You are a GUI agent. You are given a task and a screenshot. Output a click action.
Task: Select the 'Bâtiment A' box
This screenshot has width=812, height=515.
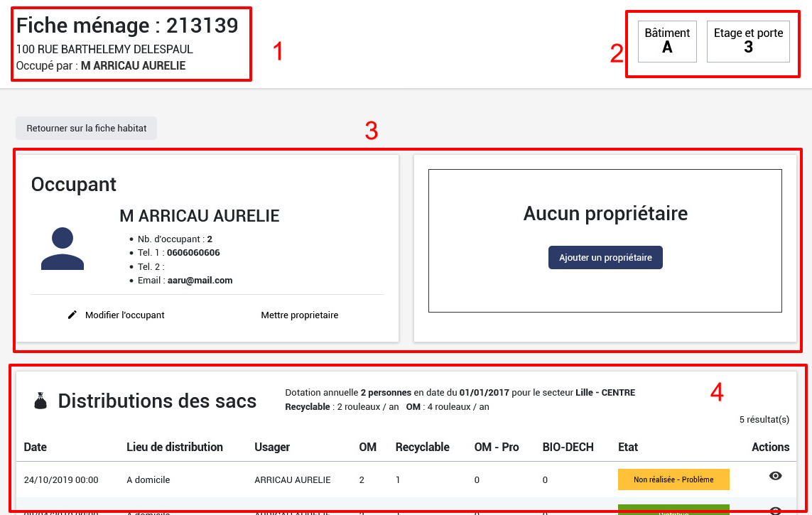[666, 40]
